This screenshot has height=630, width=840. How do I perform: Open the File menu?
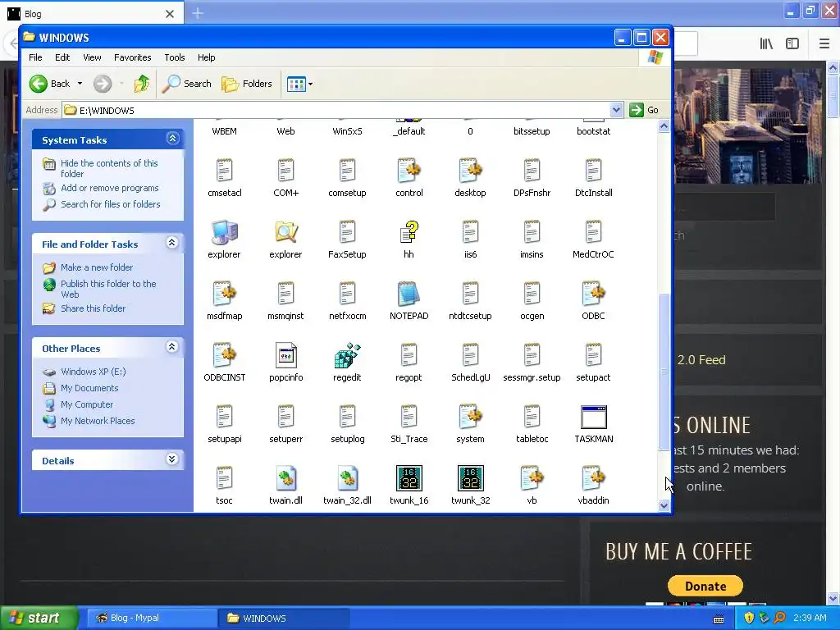(x=35, y=57)
